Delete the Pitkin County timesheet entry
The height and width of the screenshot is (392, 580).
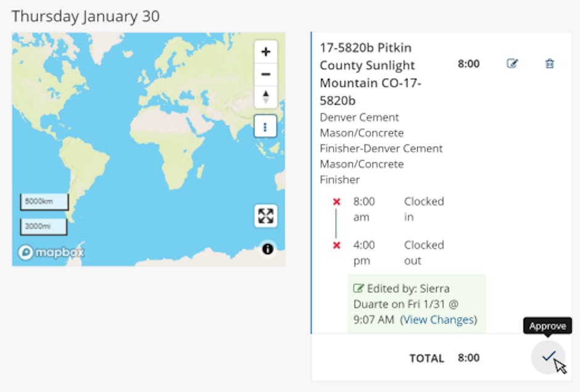549,63
